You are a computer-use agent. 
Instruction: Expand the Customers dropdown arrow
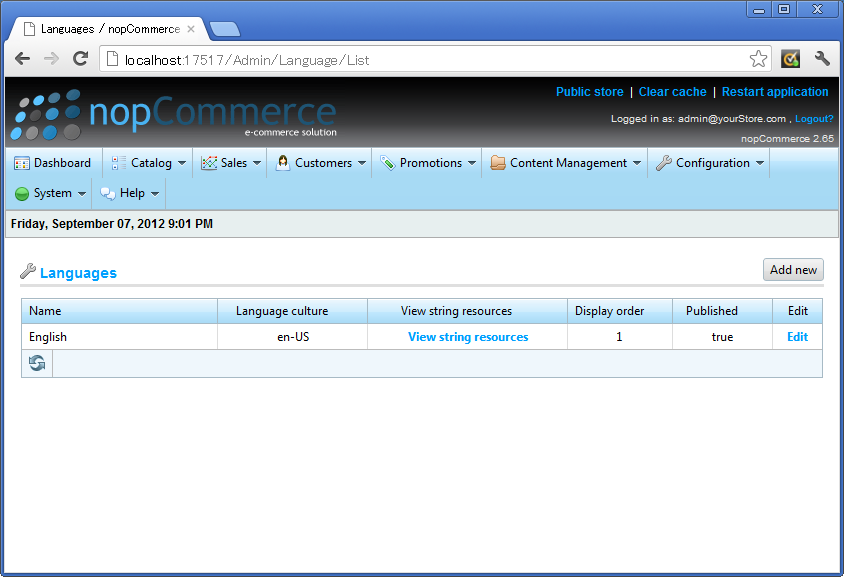pos(362,163)
